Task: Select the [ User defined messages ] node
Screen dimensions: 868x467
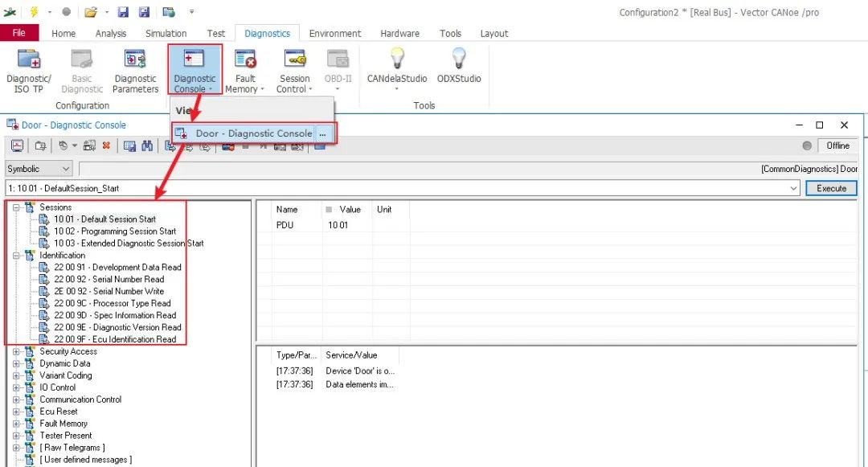Action: [x=86, y=460]
